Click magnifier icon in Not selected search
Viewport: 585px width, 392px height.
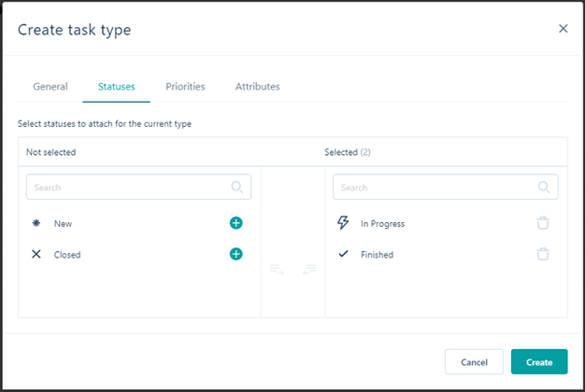click(x=237, y=188)
